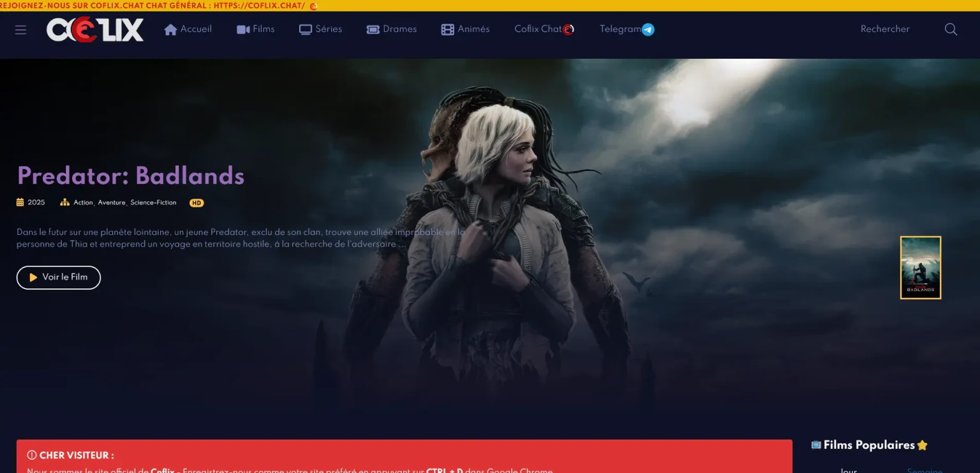Select the Science-Fiction genre link
Screen dimensions: 980x473
(x=153, y=202)
